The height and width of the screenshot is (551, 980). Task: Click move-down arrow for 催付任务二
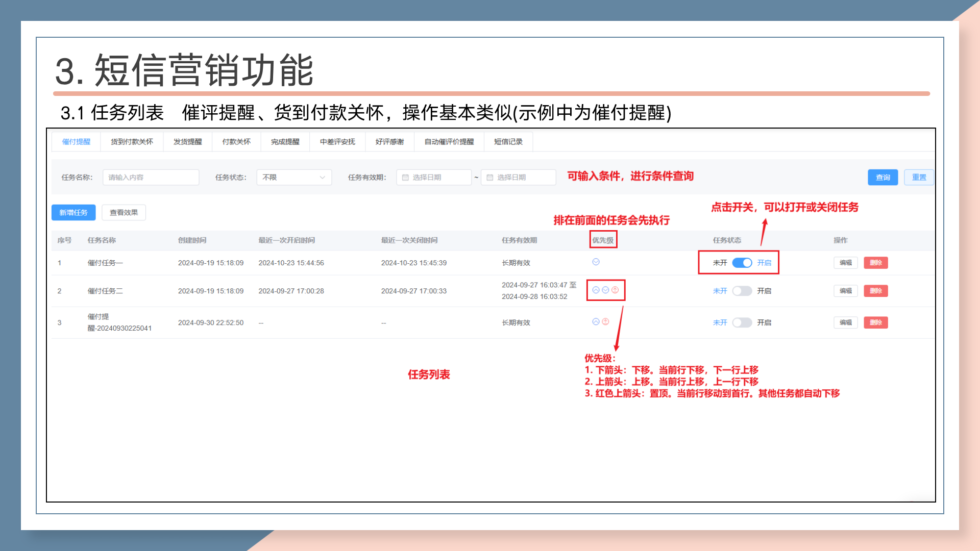pos(605,290)
